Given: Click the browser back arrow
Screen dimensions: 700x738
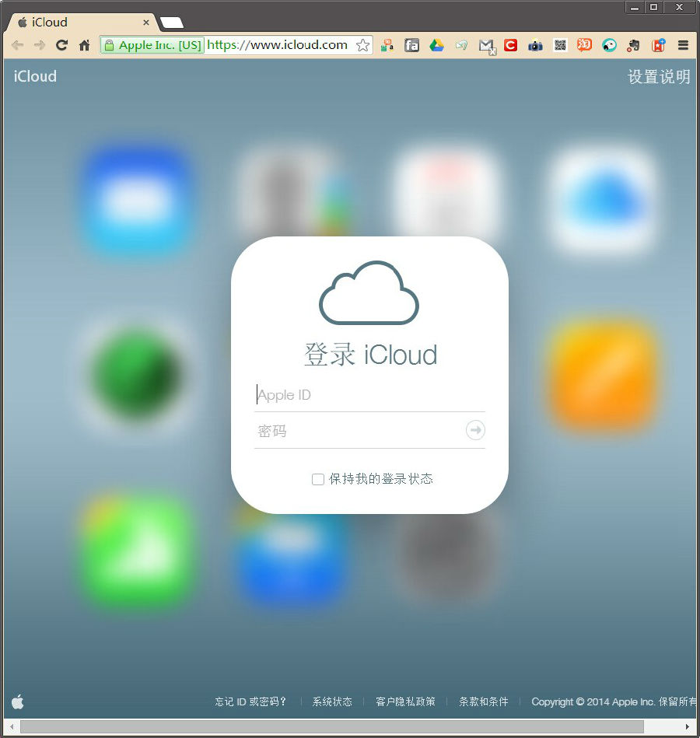Looking at the screenshot, I should click(x=17, y=45).
